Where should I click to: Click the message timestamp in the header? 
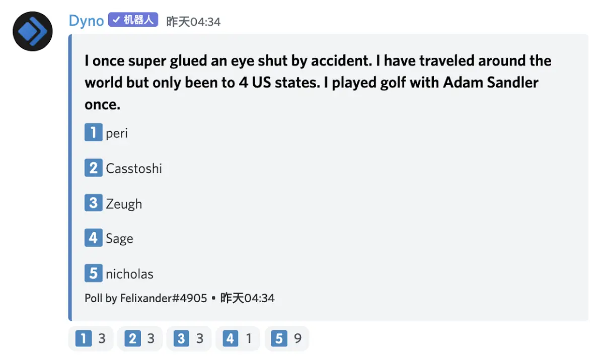(193, 22)
